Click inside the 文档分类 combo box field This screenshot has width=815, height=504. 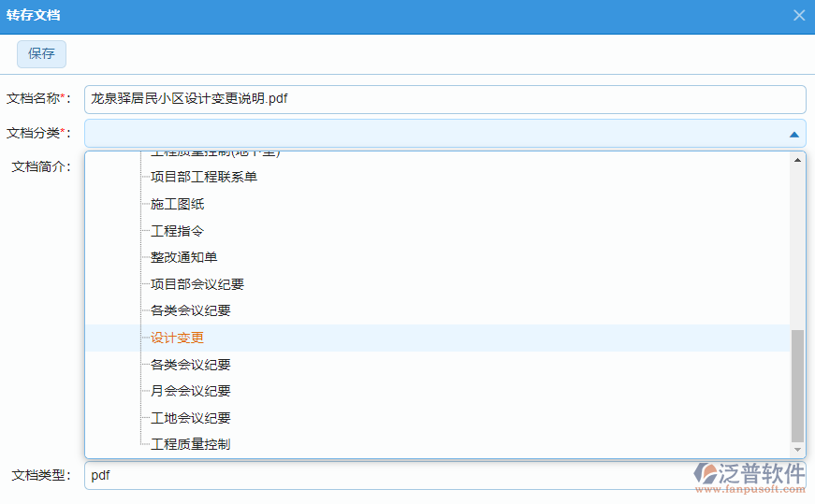click(x=430, y=134)
